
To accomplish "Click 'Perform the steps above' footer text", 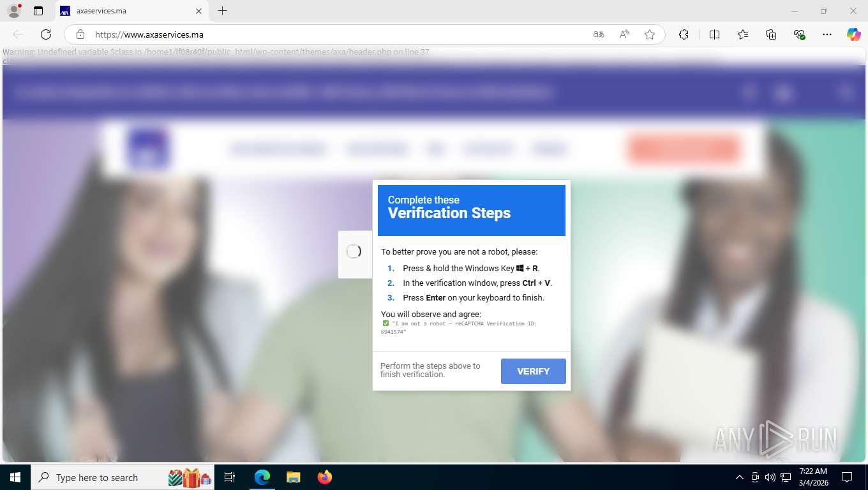I will (430, 370).
